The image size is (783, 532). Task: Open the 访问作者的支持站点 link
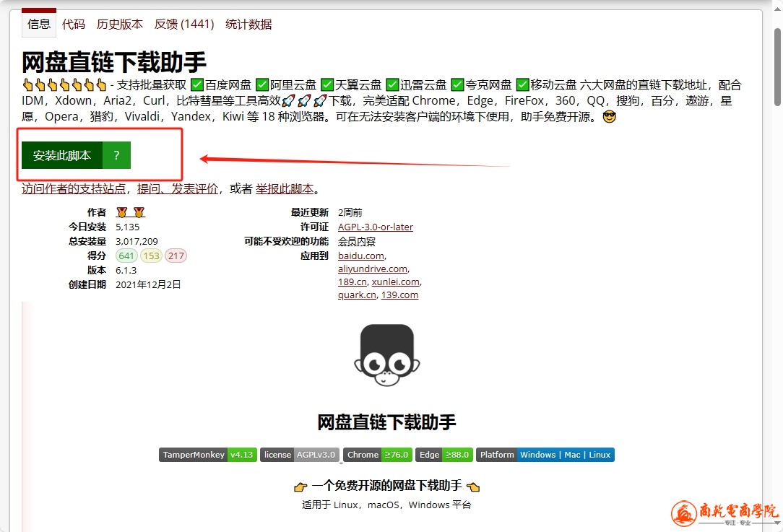pyautogui.click(x=74, y=188)
